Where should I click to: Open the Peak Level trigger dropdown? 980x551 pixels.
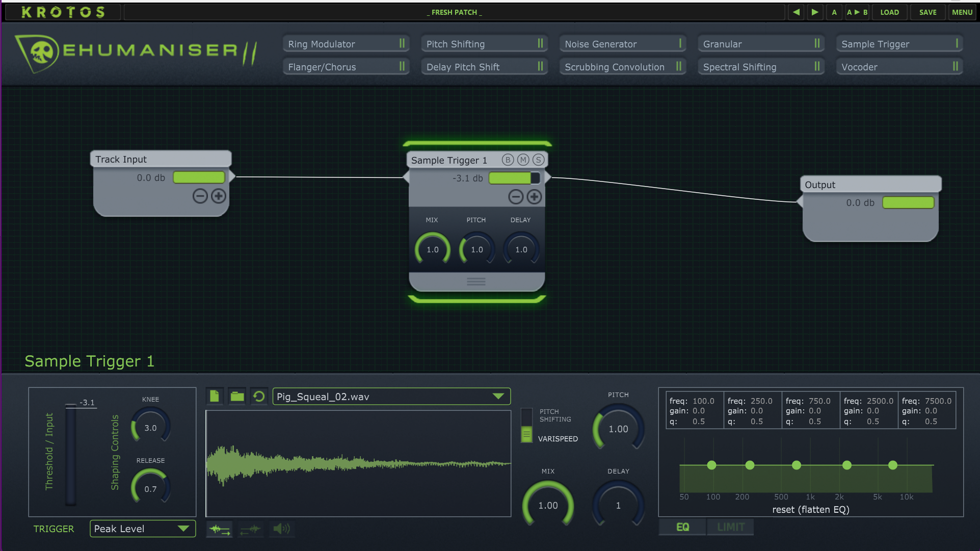pyautogui.click(x=143, y=529)
